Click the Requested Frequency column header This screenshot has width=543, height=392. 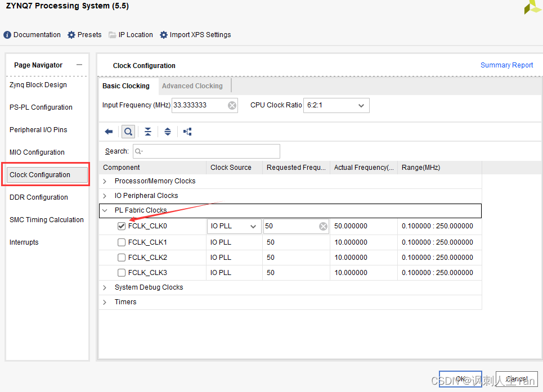point(296,168)
